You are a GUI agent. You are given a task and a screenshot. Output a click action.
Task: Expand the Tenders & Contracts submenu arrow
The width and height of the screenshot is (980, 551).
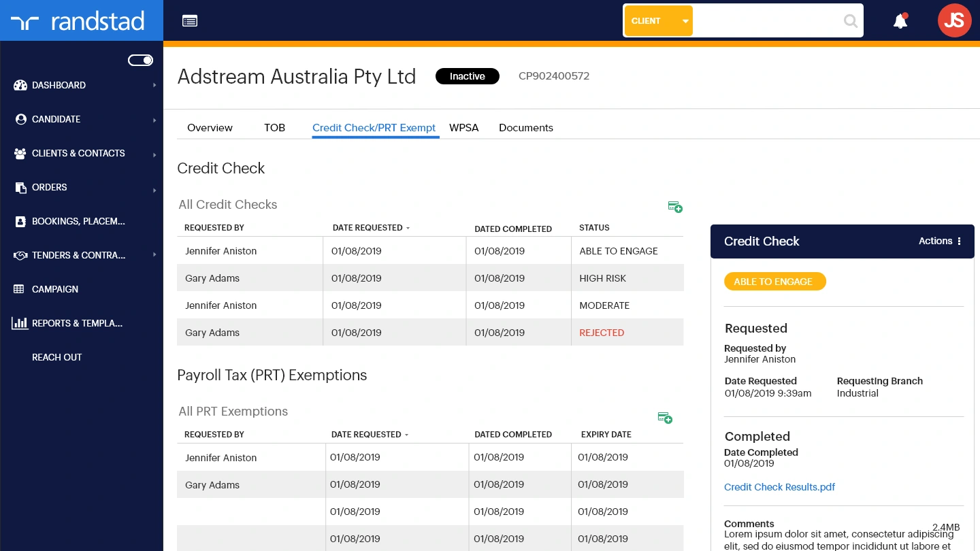[154, 254]
